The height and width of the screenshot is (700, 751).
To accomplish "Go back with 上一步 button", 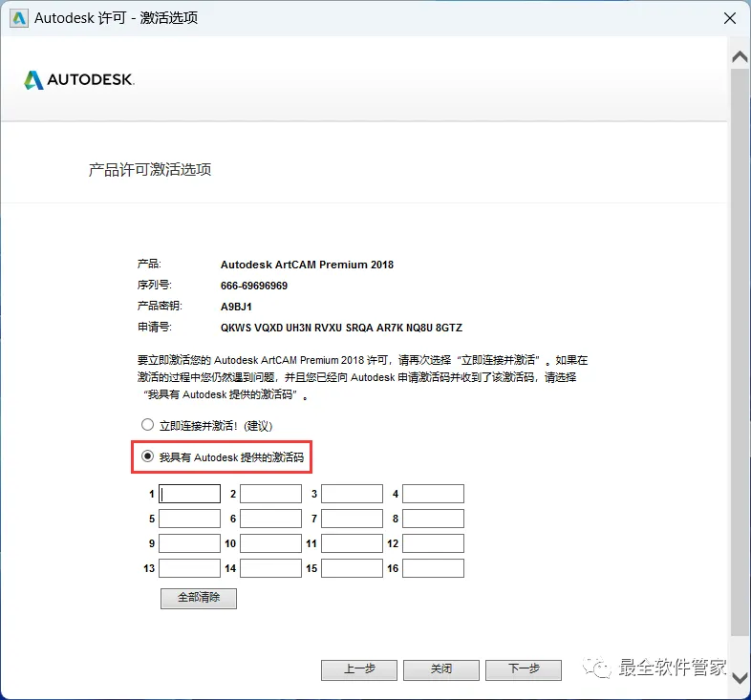I will pyautogui.click(x=359, y=669).
